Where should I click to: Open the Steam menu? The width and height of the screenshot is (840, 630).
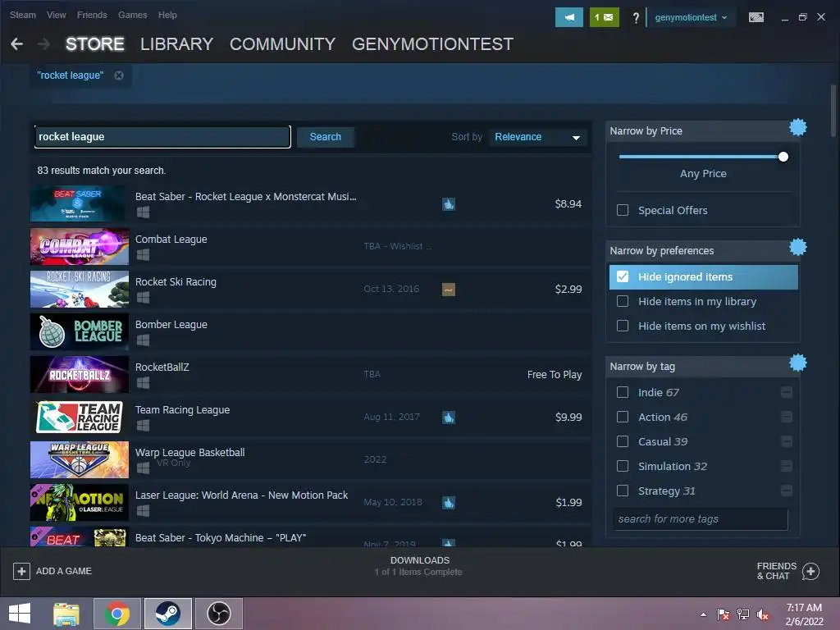(23, 15)
